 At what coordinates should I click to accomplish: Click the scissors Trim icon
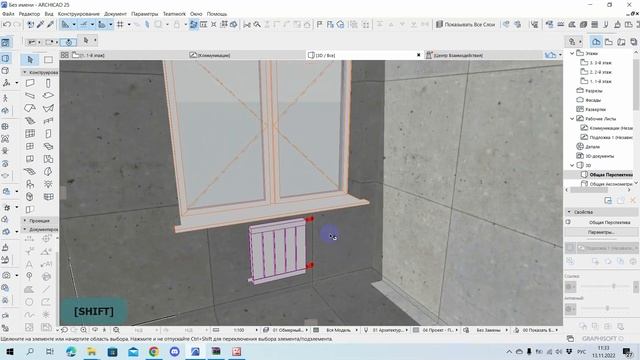[x=247, y=24]
